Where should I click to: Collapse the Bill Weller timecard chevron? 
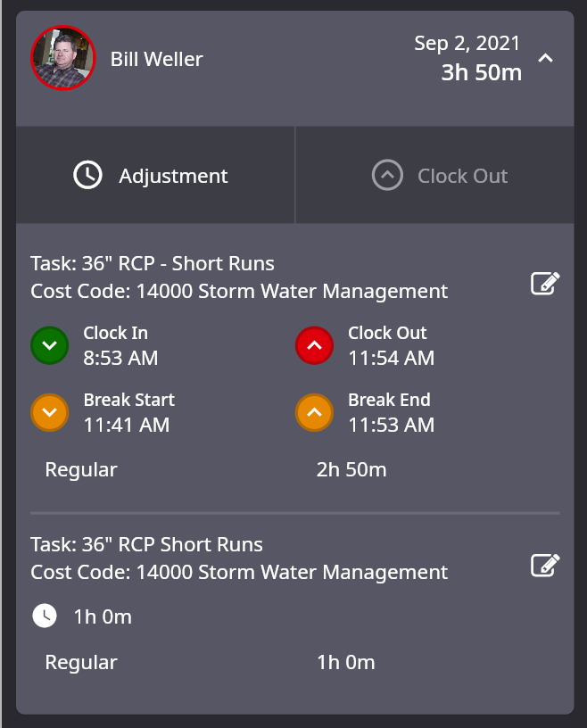pos(545,59)
